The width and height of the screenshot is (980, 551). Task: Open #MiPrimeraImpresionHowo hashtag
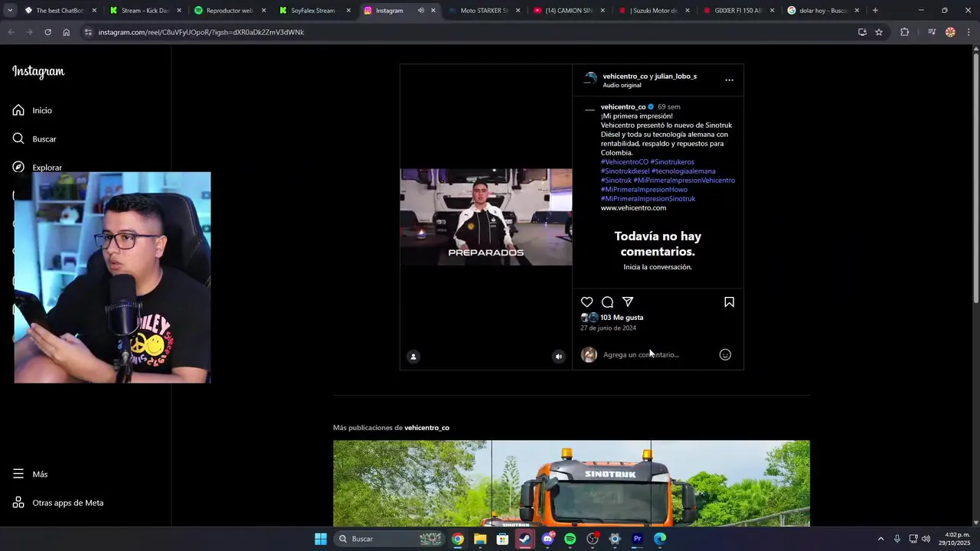[644, 189]
